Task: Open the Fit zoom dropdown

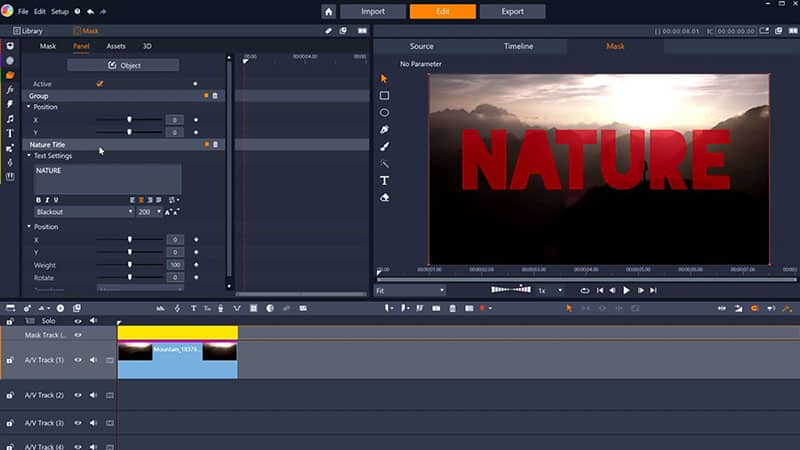Action: (410, 290)
